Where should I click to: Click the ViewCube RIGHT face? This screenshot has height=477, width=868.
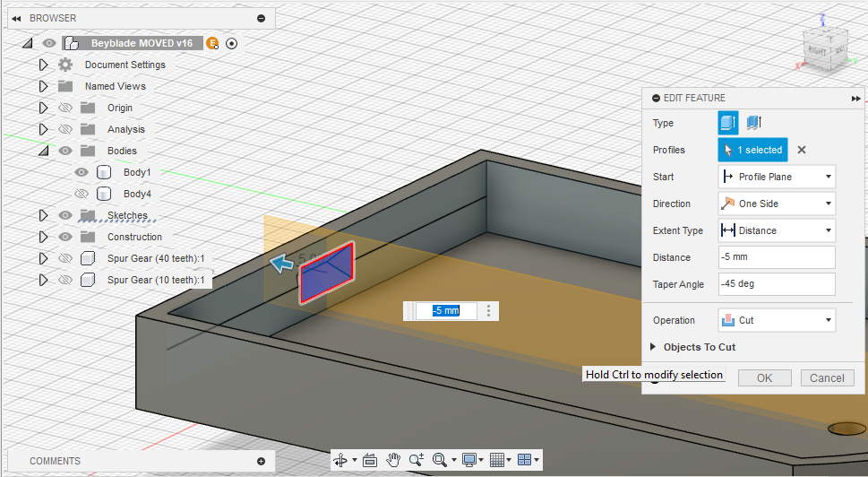point(817,51)
